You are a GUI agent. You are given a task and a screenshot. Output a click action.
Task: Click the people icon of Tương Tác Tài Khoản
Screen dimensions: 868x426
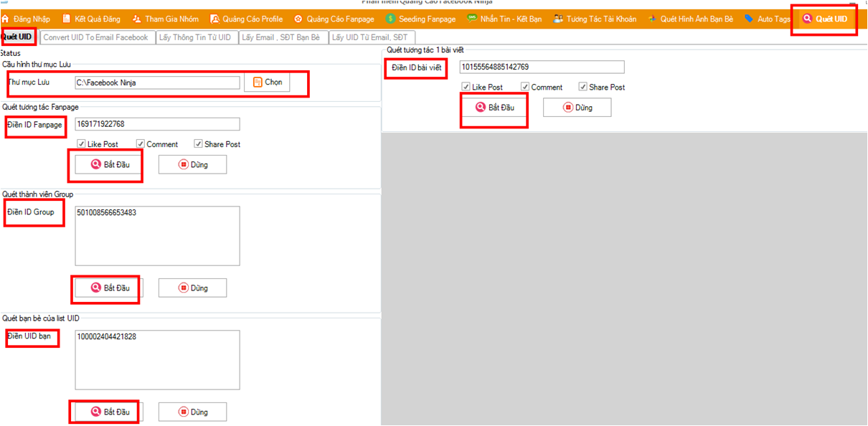pyautogui.click(x=558, y=19)
